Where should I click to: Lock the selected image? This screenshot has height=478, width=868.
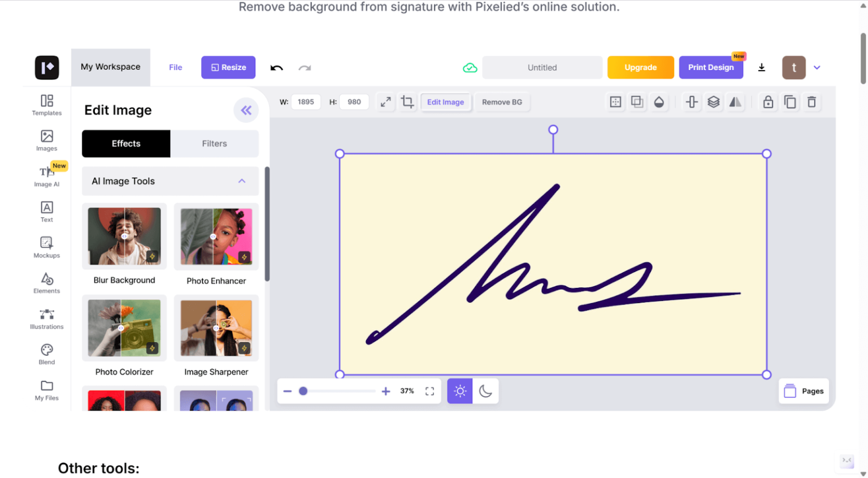768,102
